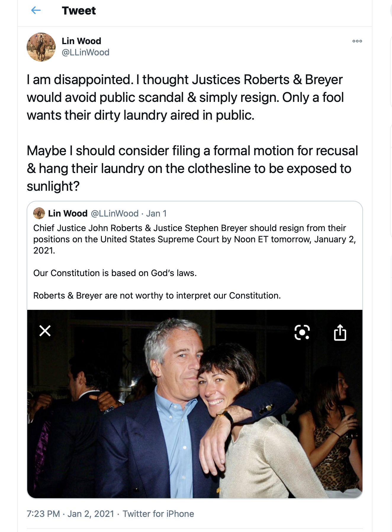Click the "7:23 PM · Jan 2, 2021" timestamp
The image size is (392, 532).
[70, 514]
